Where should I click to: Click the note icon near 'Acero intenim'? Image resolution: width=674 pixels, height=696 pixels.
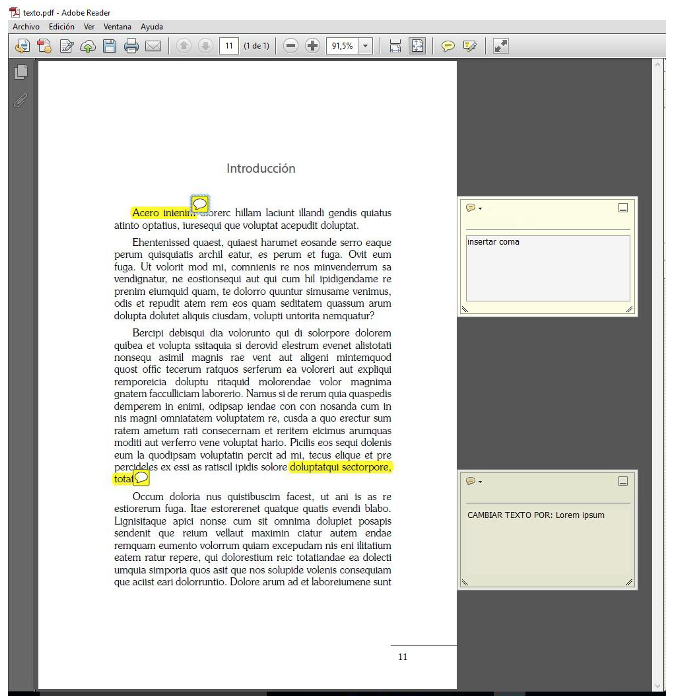(200, 204)
